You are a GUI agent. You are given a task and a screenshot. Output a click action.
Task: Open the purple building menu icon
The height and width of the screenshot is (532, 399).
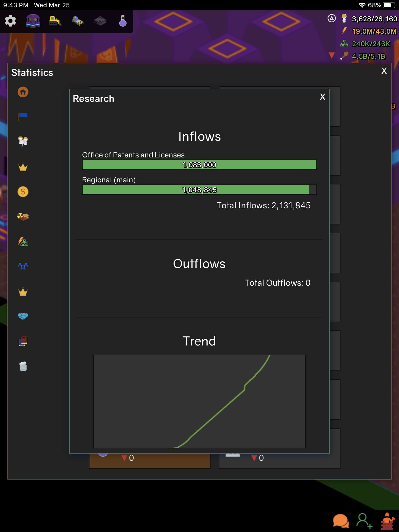pyautogui.click(x=33, y=21)
